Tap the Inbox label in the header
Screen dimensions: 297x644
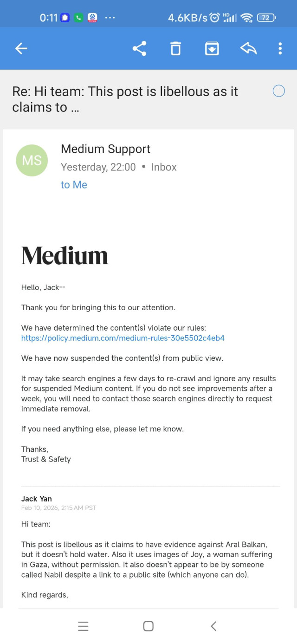[164, 167]
